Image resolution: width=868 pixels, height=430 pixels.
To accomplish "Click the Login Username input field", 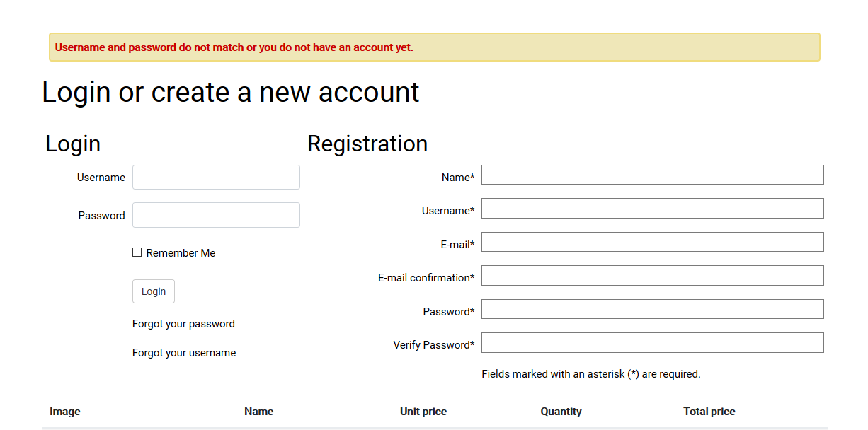I will click(x=216, y=178).
